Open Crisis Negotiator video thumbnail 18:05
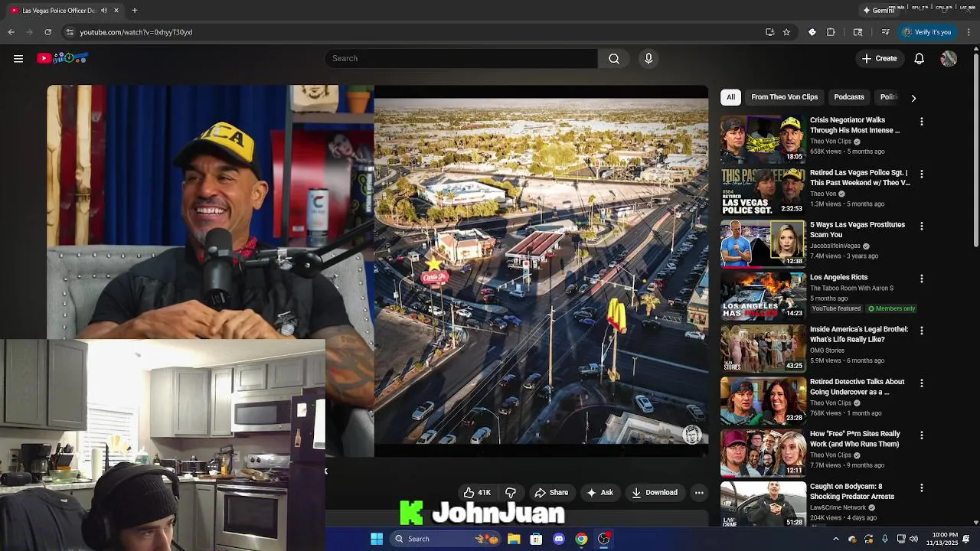980x551 pixels. (763, 139)
